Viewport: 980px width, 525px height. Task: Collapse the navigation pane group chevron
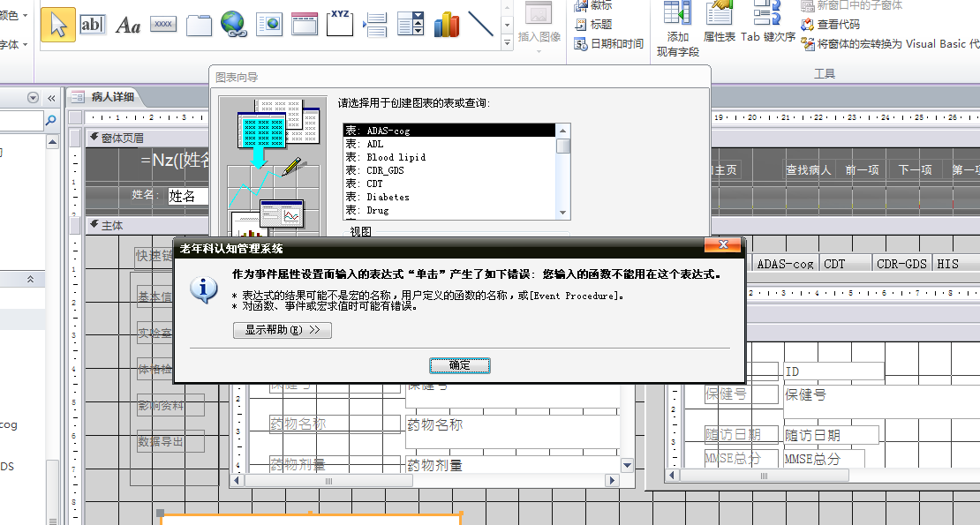[x=30, y=280]
